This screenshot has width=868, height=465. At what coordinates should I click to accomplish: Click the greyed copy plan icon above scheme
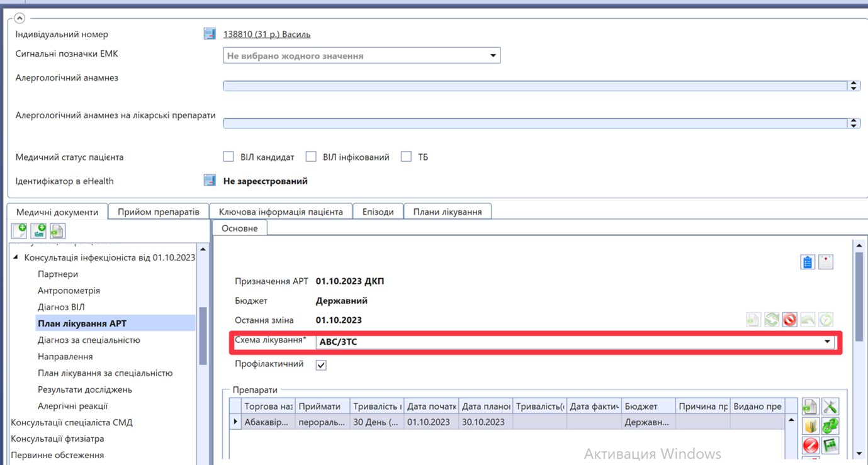[x=753, y=320]
